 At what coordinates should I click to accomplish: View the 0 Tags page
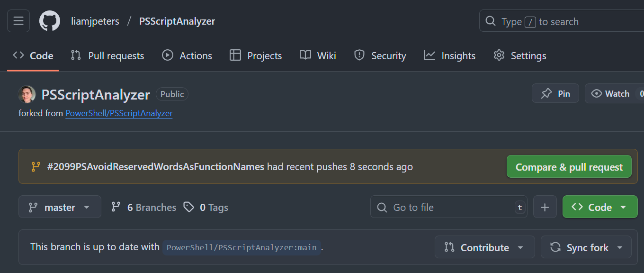click(x=206, y=207)
